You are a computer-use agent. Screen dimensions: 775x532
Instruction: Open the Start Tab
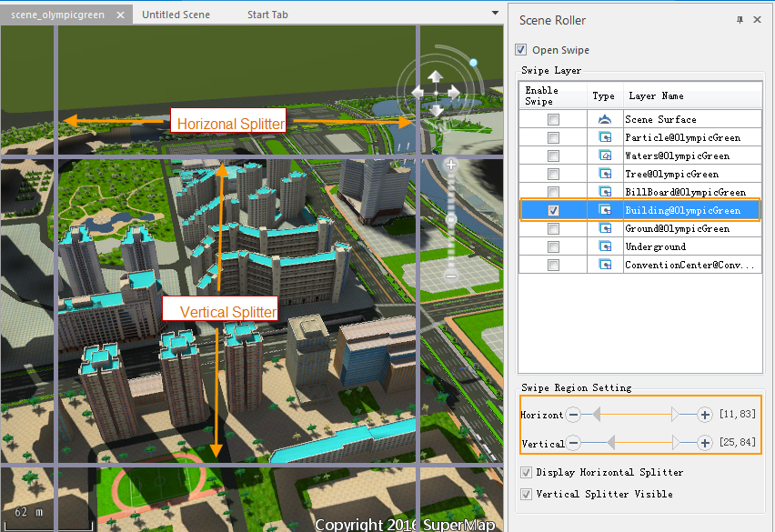pyautogui.click(x=267, y=15)
